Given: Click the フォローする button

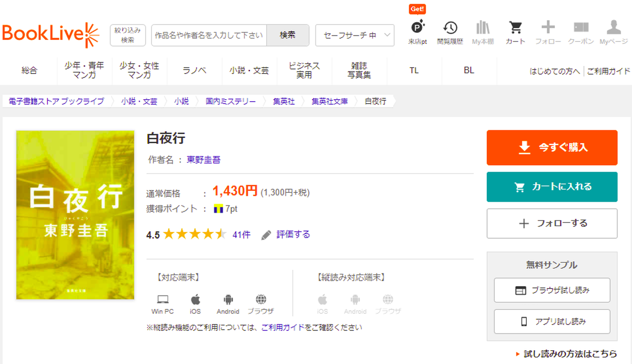Looking at the screenshot, I should coord(552,223).
